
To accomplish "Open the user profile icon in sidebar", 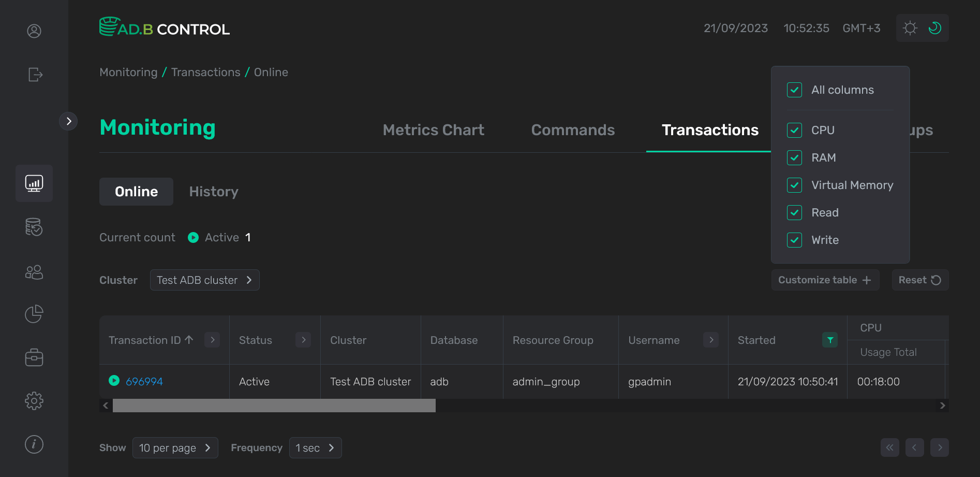I will [34, 31].
